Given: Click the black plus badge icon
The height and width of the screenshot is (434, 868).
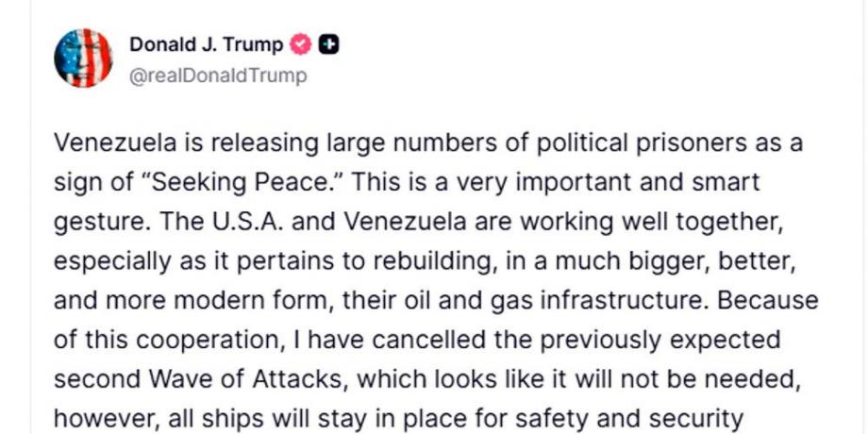Looking at the screenshot, I should (330, 44).
